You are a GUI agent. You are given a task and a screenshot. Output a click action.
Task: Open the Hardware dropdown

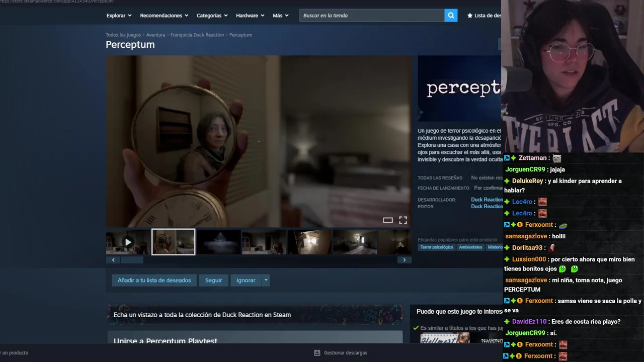(x=250, y=16)
